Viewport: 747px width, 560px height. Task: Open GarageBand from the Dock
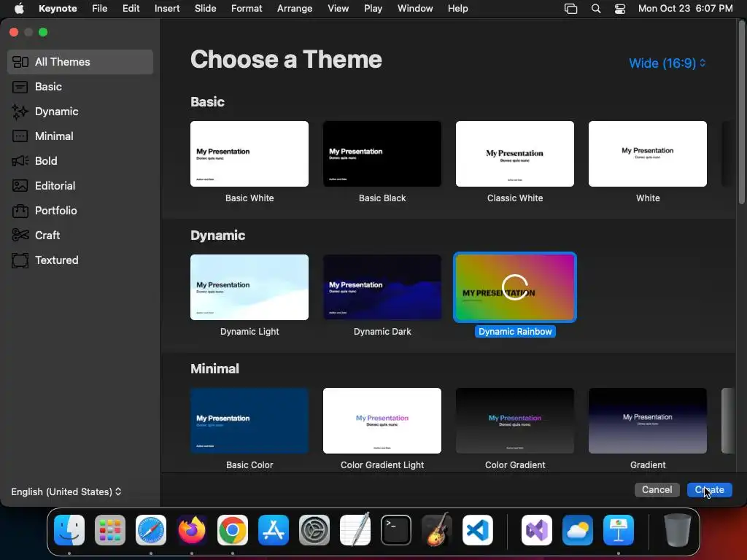(x=437, y=530)
